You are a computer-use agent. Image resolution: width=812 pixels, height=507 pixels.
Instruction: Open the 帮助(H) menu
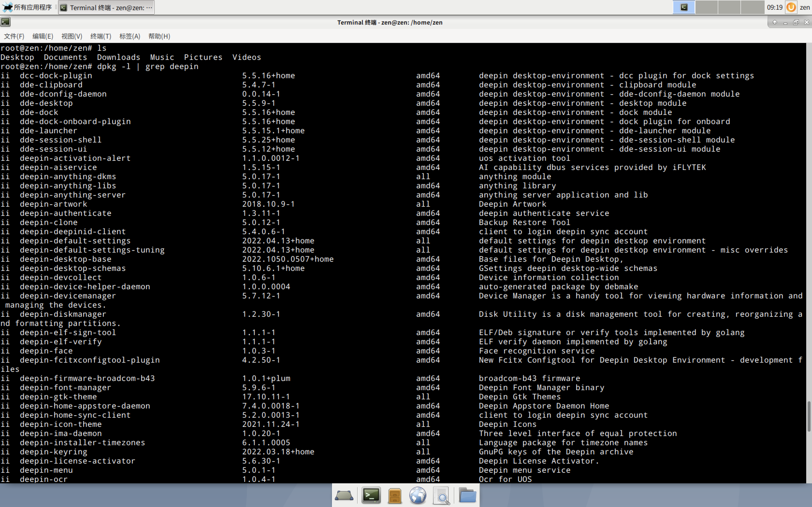pos(159,36)
